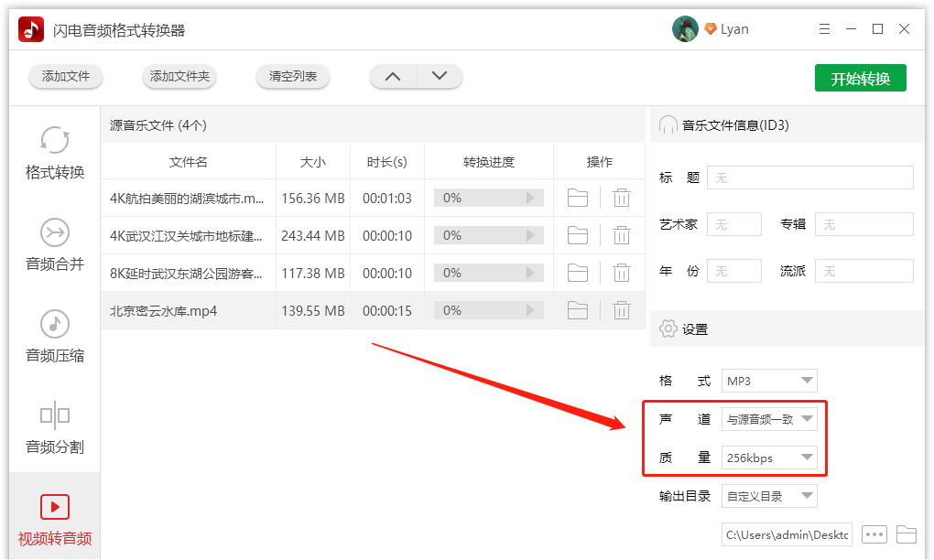This screenshot has width=934, height=560.
Task: Select the 北京密云水库.mp4 file name
Action: pyautogui.click(x=163, y=310)
